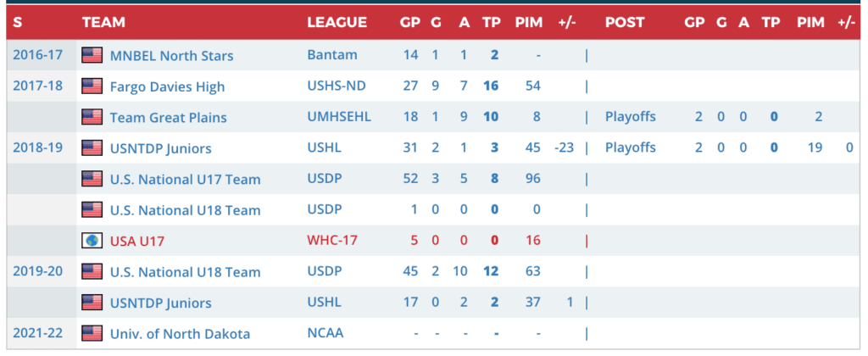Open the Fargo Davies High team link
The image size is (868, 356).
point(167,86)
